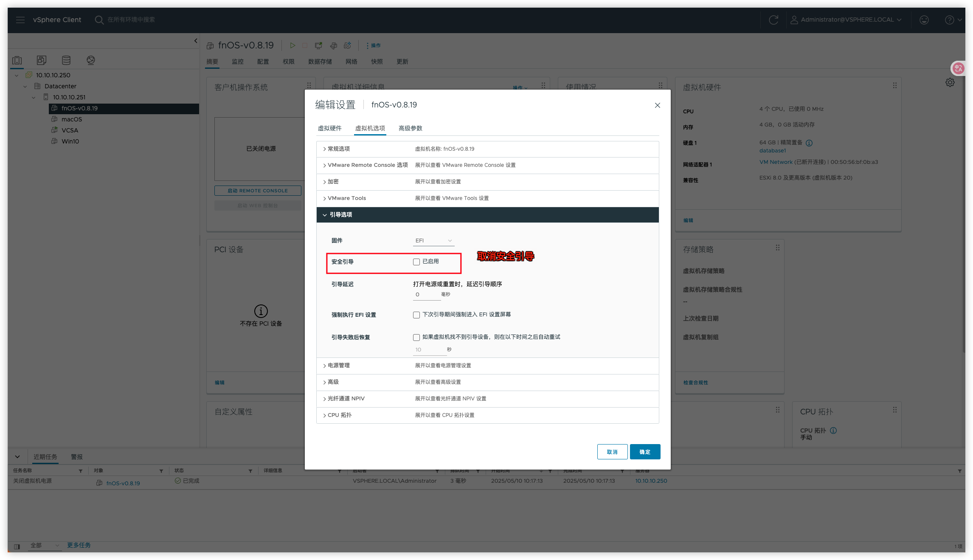The width and height of the screenshot is (973, 560).
Task: Click drag handle on Storage Policy card
Action: click(x=778, y=248)
